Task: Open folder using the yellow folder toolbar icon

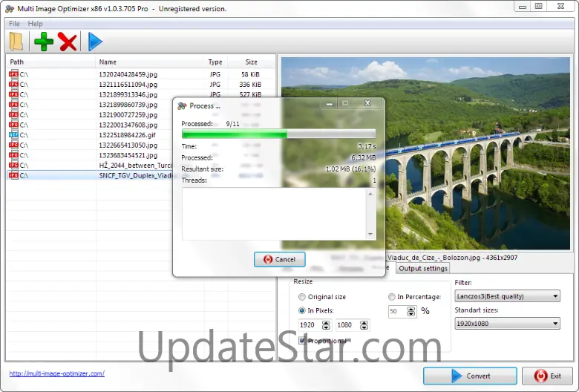Action: pyautogui.click(x=16, y=42)
